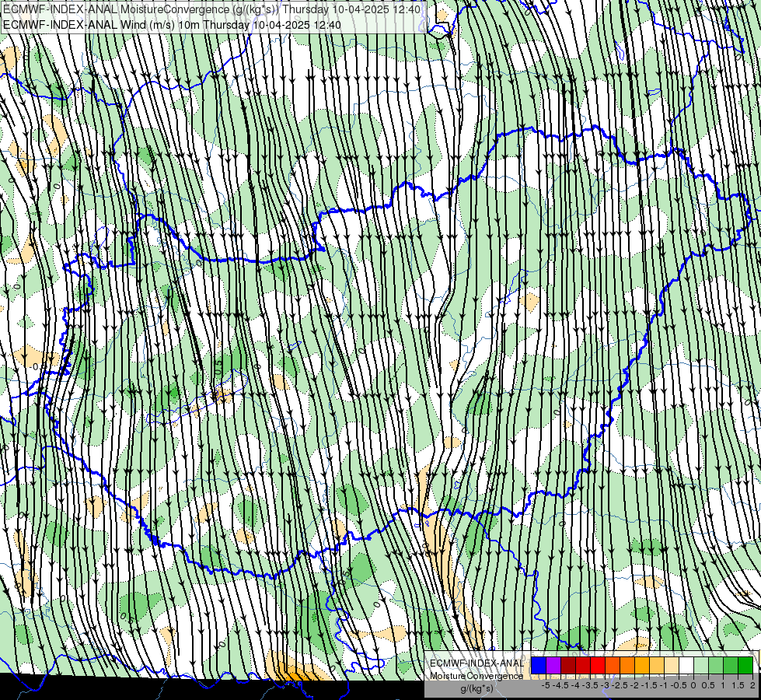Image resolution: width=761 pixels, height=700 pixels.
Task: Click the -3.5 legend tick label
Action: (x=590, y=685)
